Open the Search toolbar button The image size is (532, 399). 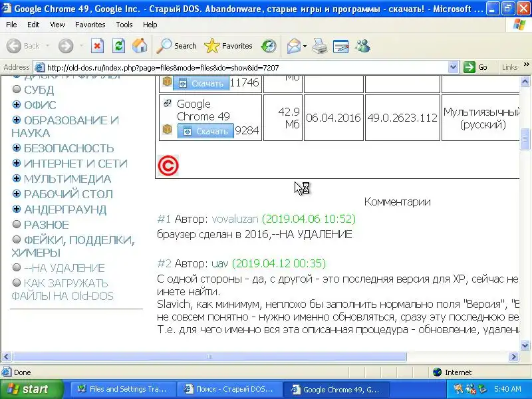(x=176, y=46)
